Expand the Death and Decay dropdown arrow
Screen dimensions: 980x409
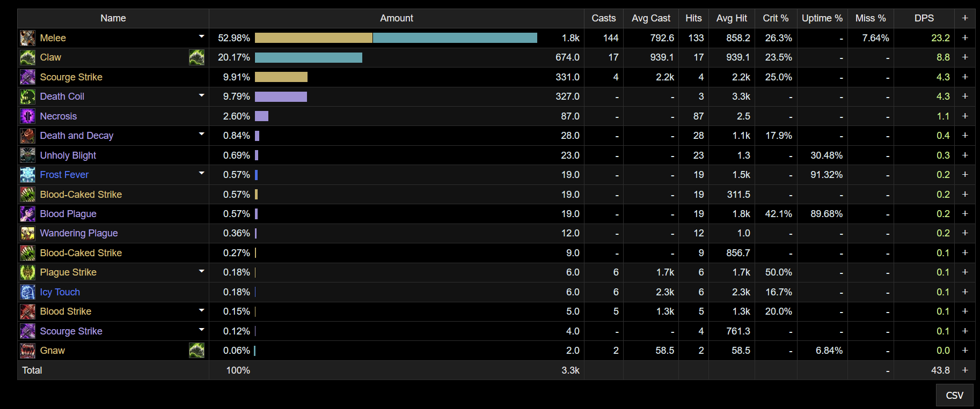click(202, 135)
